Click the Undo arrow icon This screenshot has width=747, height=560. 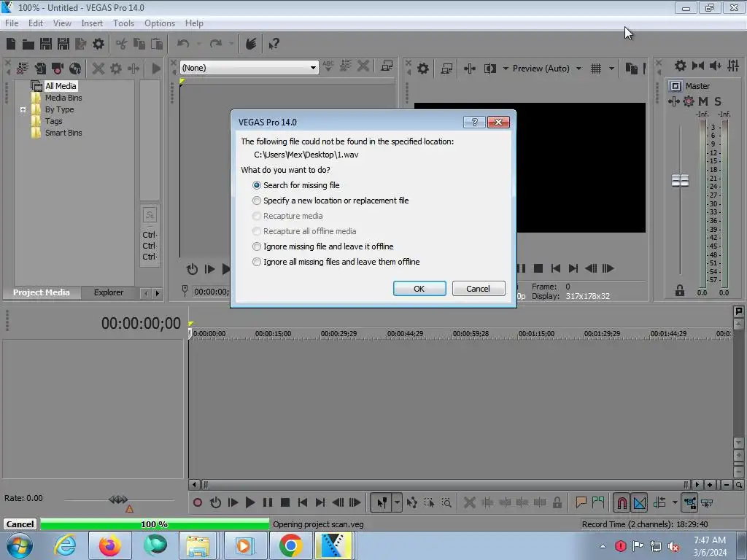[183, 44]
